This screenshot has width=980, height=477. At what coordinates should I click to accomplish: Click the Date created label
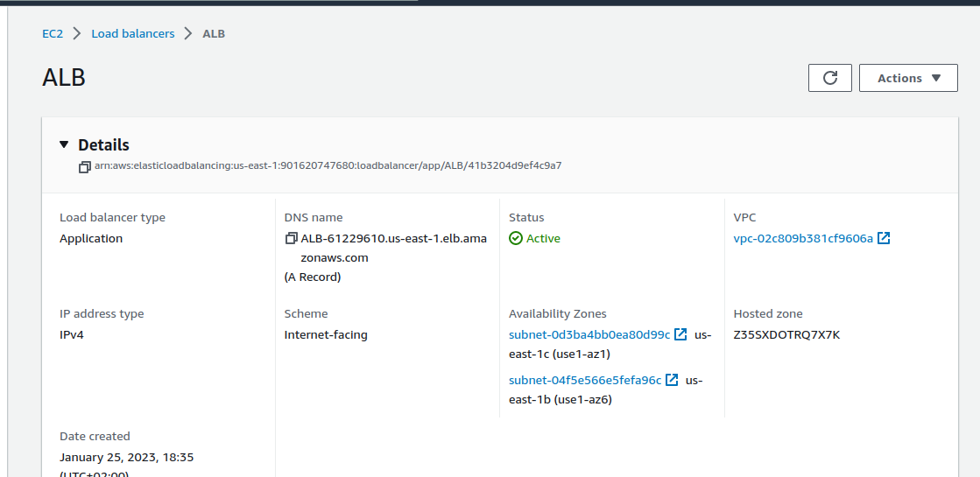click(95, 437)
